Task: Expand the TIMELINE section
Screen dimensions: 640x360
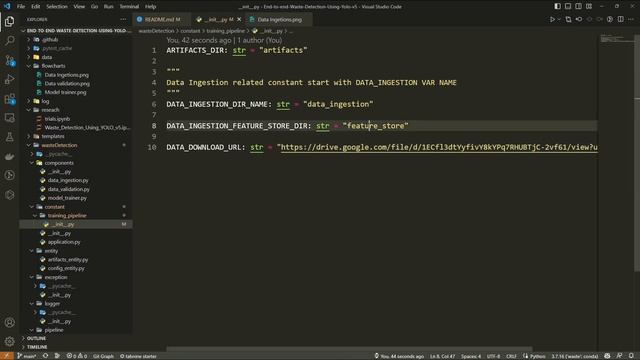Action: 37,347
